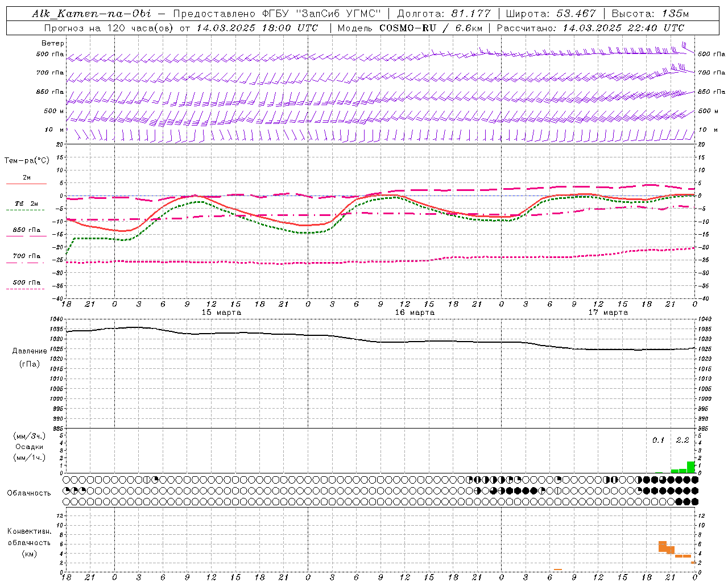Click the Тем-ра(°C) temperature panel label
This screenshot has height=582, width=728.
(x=27, y=161)
